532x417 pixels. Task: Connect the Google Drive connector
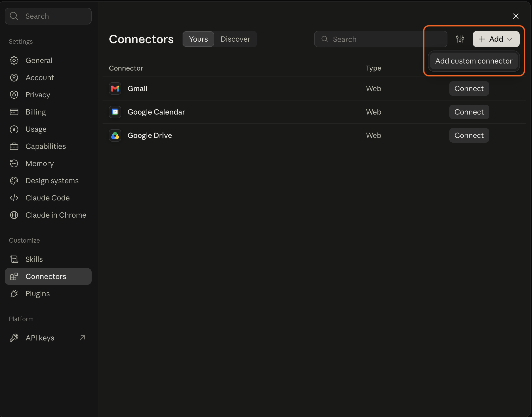click(x=469, y=135)
